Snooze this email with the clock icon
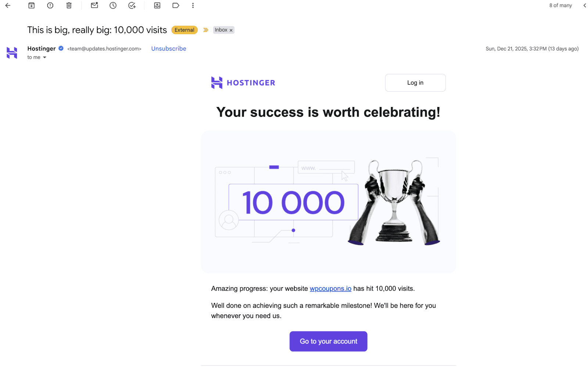588x367 pixels. click(x=113, y=5)
